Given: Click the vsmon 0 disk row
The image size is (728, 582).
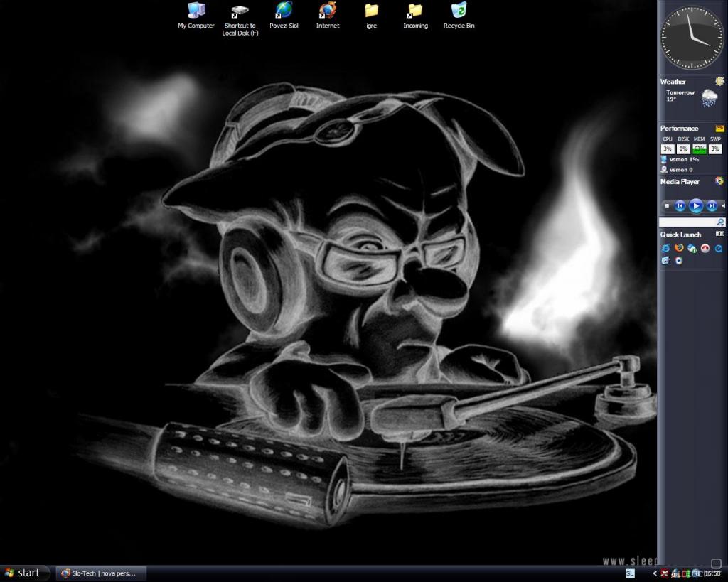Looking at the screenshot, I should click(678, 169).
